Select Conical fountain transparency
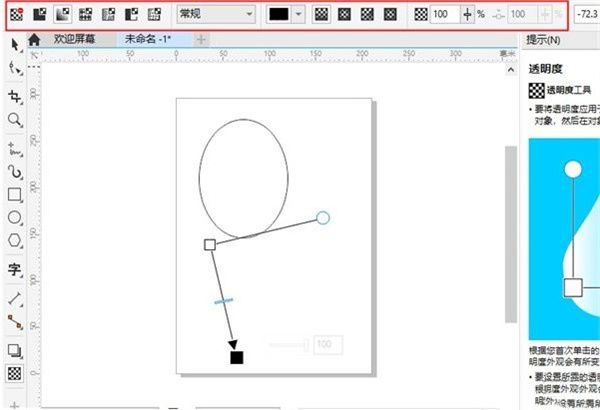600x410 pixels. tap(367, 15)
